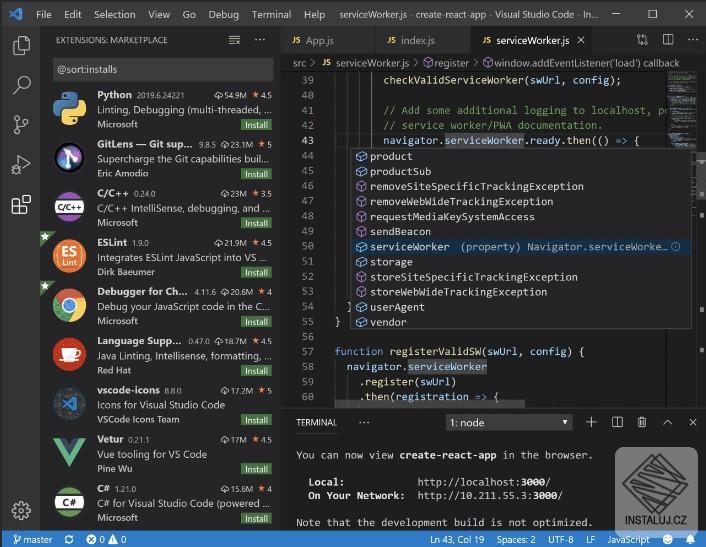Viewport: 706px width, 547px height.
Task: Open notifications bell in status bar
Action: tap(690, 539)
